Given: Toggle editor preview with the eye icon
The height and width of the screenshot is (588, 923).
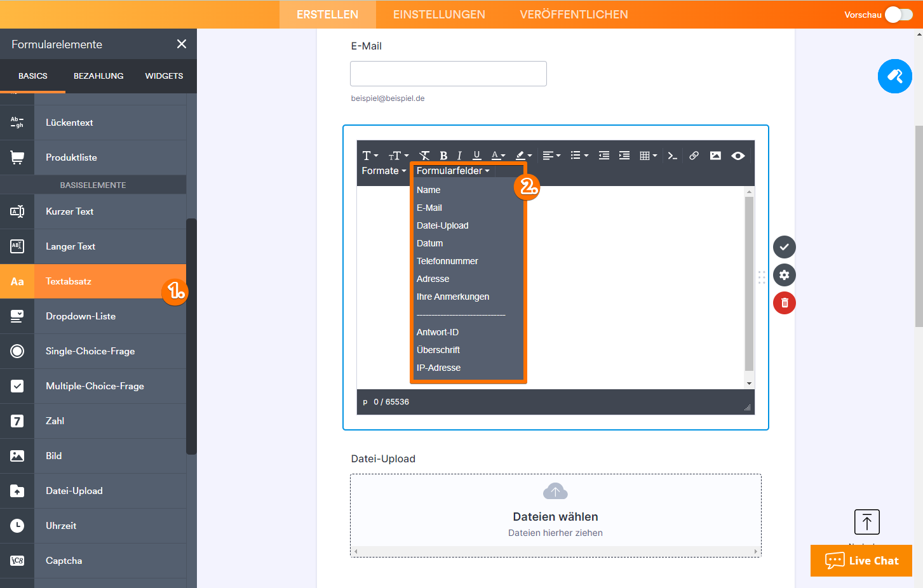Looking at the screenshot, I should (738, 156).
